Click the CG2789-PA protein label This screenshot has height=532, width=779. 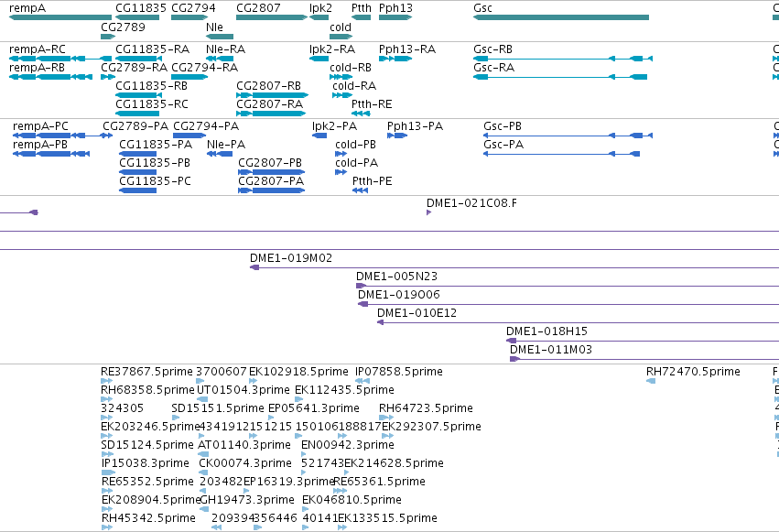pos(135,126)
